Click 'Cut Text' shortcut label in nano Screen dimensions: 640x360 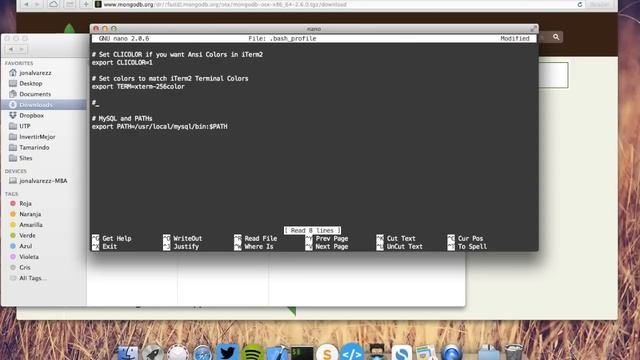coord(401,238)
